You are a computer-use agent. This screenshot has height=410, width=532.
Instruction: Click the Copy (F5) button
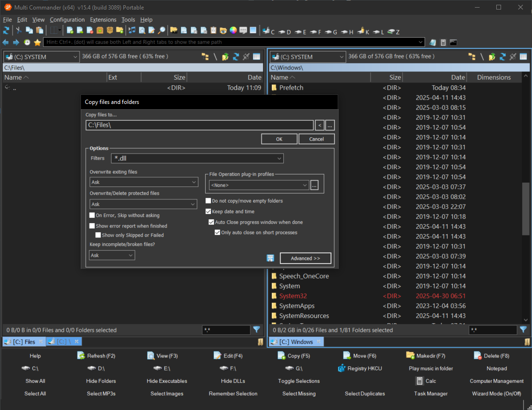[294, 356]
